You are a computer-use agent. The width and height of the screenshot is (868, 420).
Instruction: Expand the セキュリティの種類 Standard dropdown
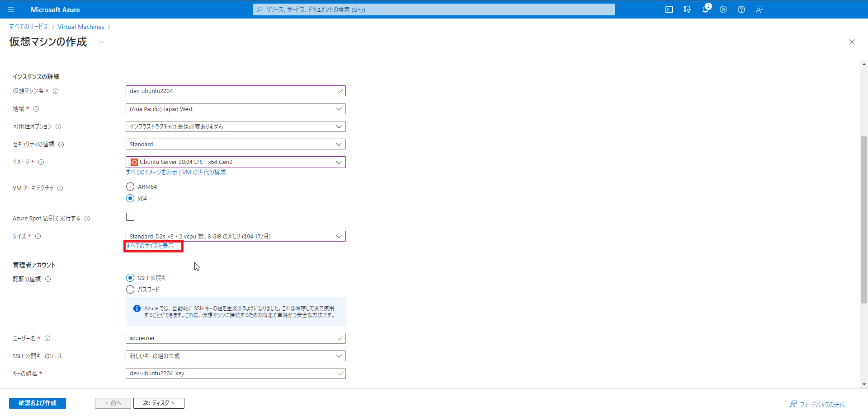(236, 144)
